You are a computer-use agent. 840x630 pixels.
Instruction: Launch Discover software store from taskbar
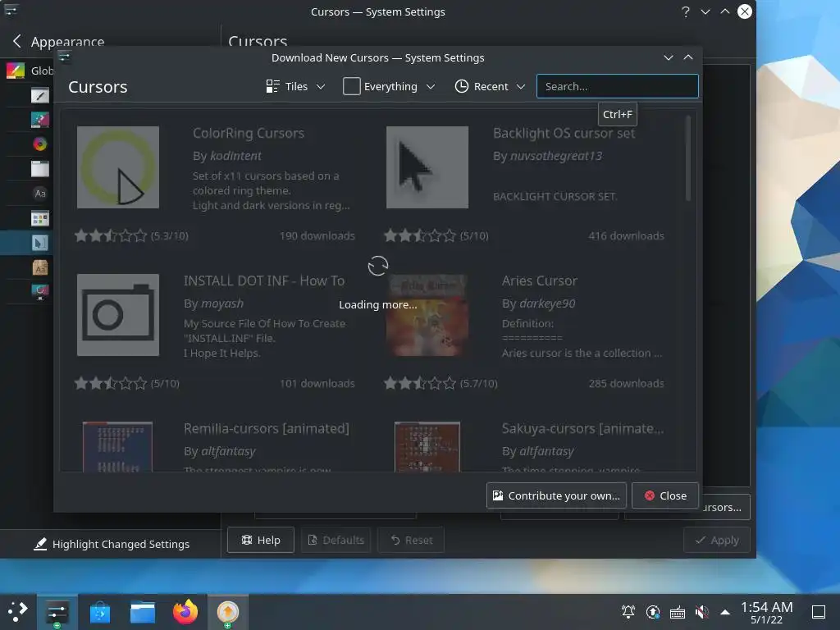click(99, 612)
